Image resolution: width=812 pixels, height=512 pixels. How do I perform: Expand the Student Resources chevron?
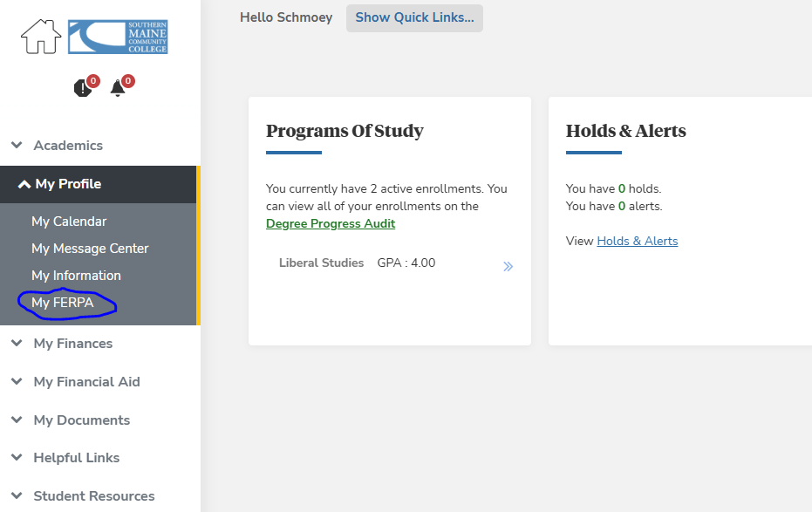tap(17, 495)
